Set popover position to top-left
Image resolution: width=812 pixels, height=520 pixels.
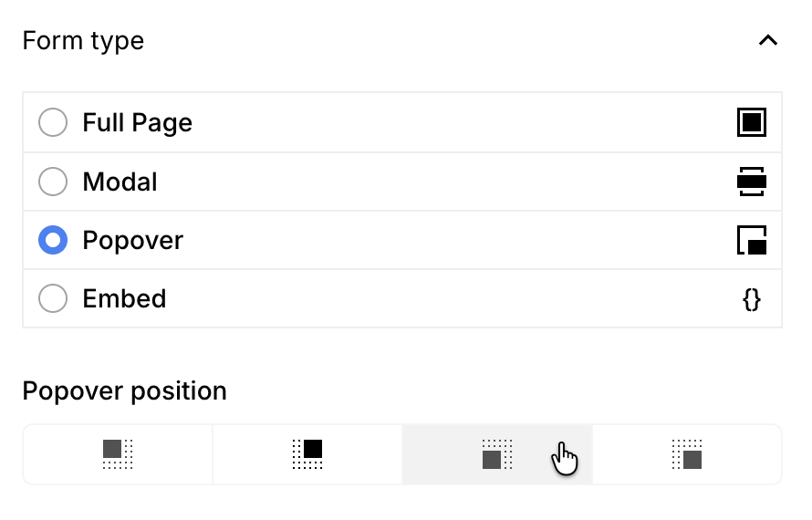coord(118,454)
